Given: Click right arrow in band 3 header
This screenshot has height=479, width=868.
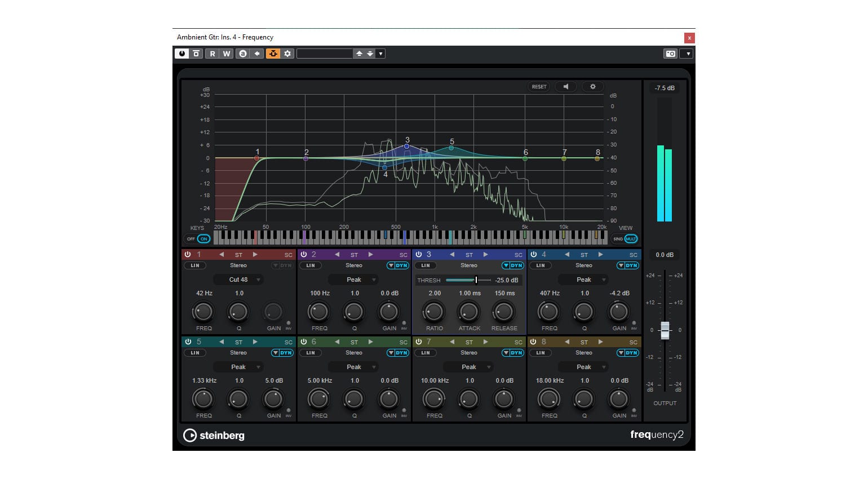Looking at the screenshot, I should point(485,255).
